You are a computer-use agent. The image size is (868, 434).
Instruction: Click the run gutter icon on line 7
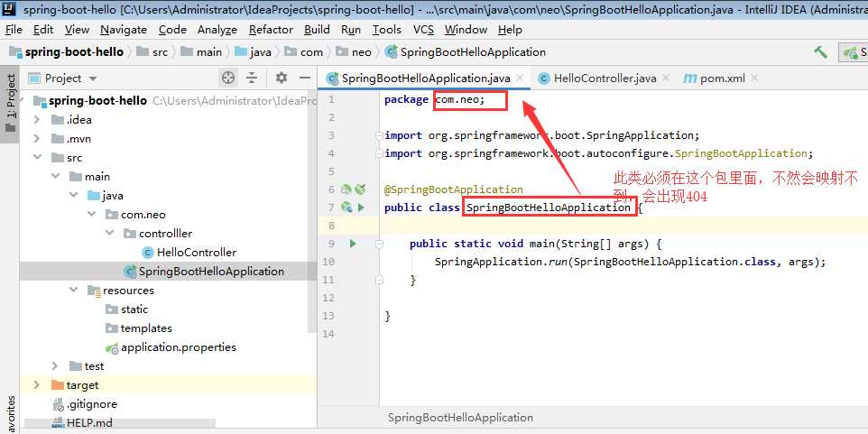point(361,208)
